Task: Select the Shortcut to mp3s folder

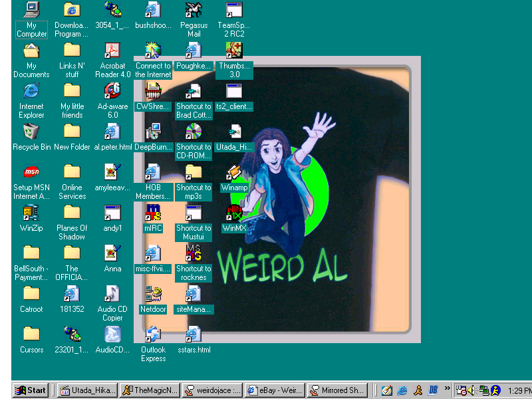Action: click(194, 172)
